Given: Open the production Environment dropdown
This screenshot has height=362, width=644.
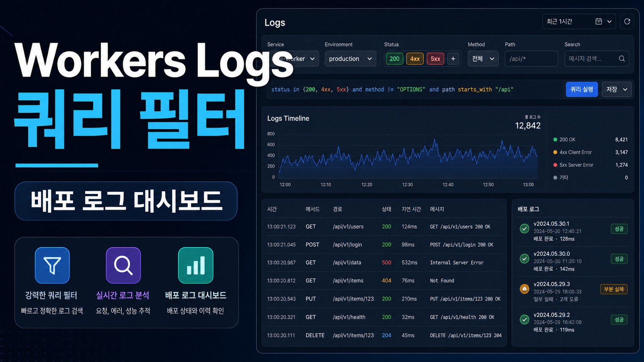Looking at the screenshot, I should [351, 59].
